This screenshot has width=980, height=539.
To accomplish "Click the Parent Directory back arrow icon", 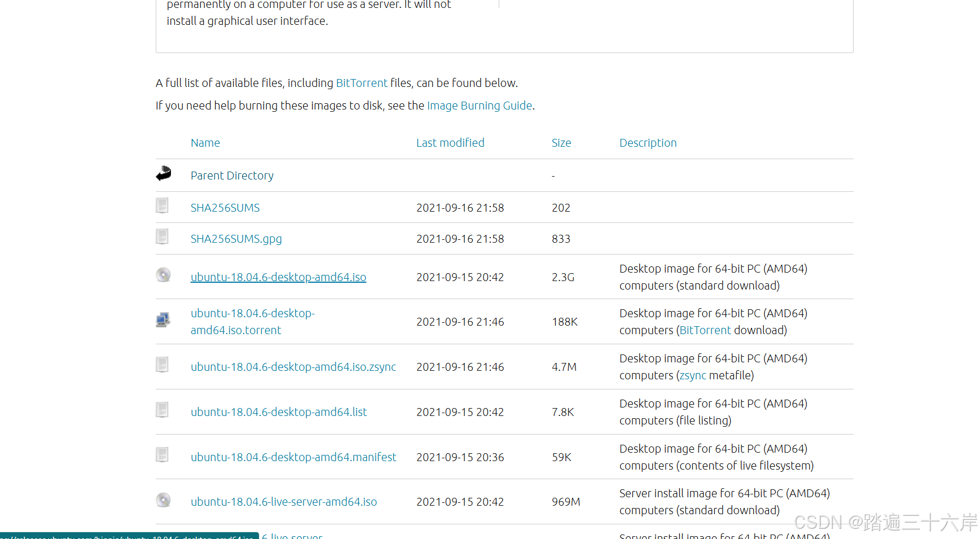I will pyautogui.click(x=164, y=174).
